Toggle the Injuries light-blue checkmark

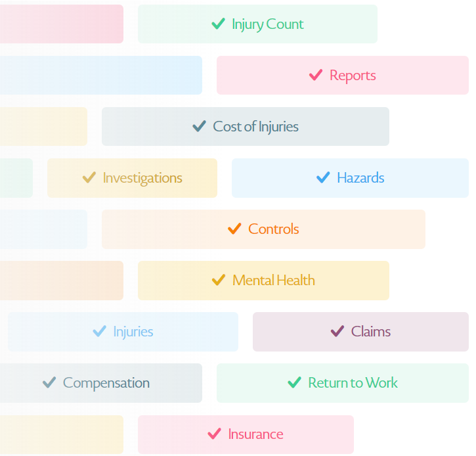[99, 331]
